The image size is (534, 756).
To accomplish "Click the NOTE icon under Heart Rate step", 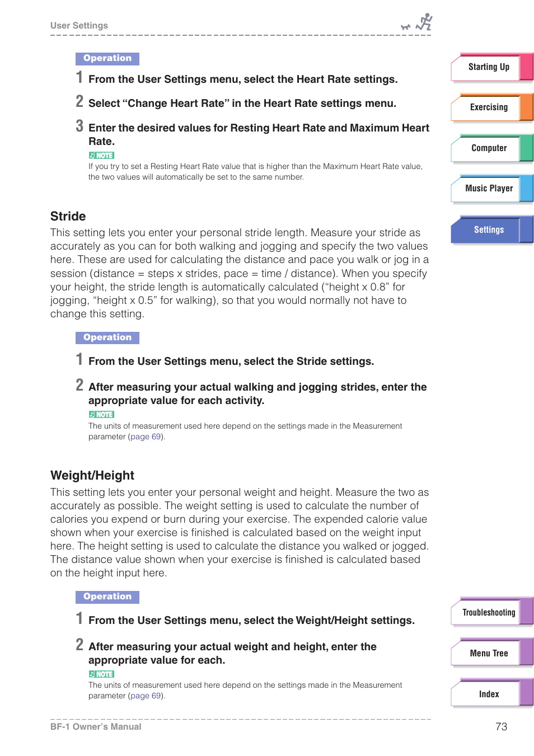I will [101, 156].
